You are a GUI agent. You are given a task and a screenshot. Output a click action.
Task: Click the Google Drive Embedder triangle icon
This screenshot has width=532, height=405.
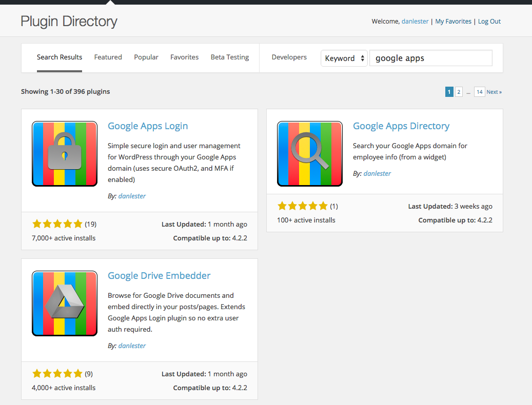pyautogui.click(x=65, y=303)
